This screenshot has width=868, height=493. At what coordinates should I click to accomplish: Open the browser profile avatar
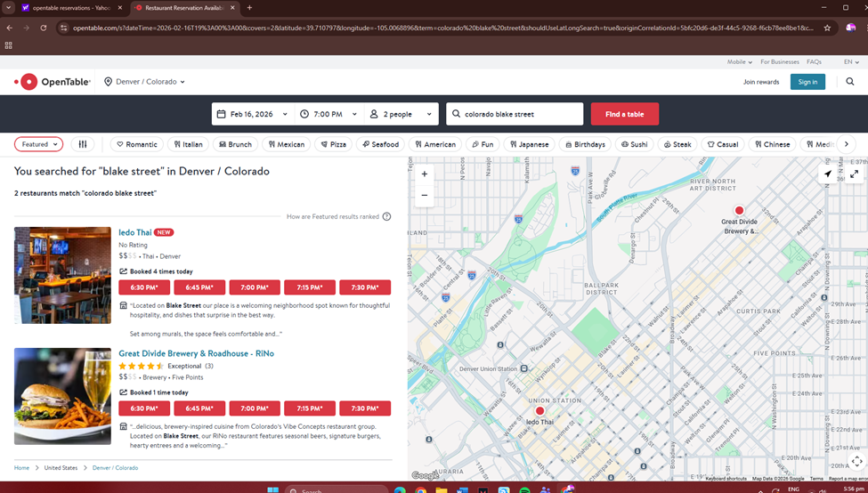851,28
